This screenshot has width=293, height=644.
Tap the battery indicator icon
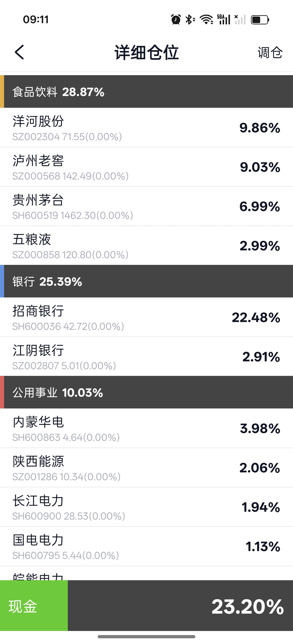pos(260,20)
